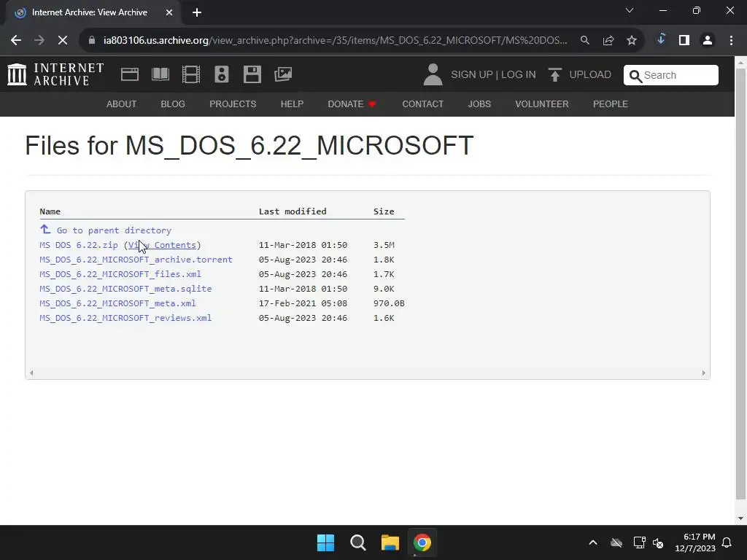Click the site lock icon in address bar
The height and width of the screenshot is (560, 747).
click(92, 41)
